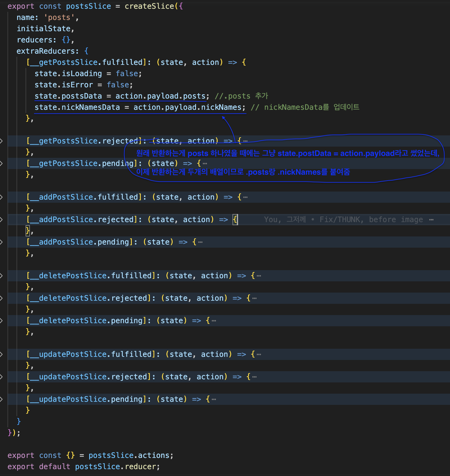This screenshot has height=476, width=450.
Task: Expand deletePostSlice.pending with the gutter chevron
Action: [x=1, y=321]
